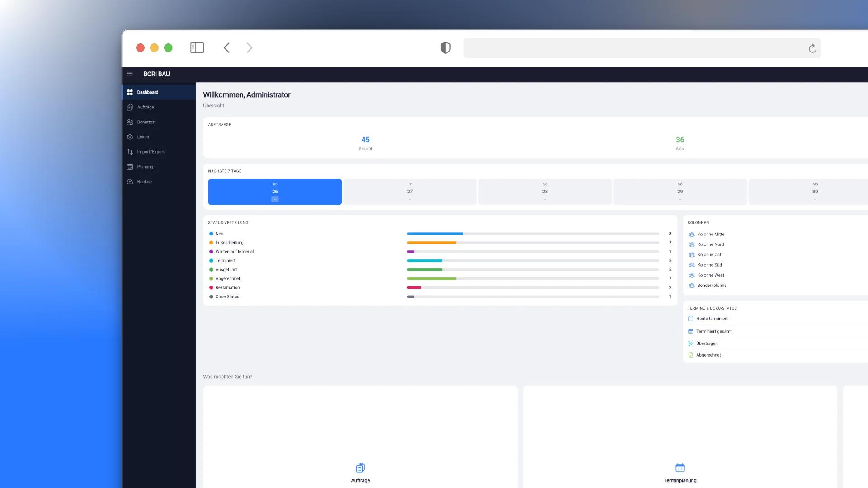The image size is (868, 488).
Task: Click the Terminplanung card calendar icon
Action: (680, 468)
